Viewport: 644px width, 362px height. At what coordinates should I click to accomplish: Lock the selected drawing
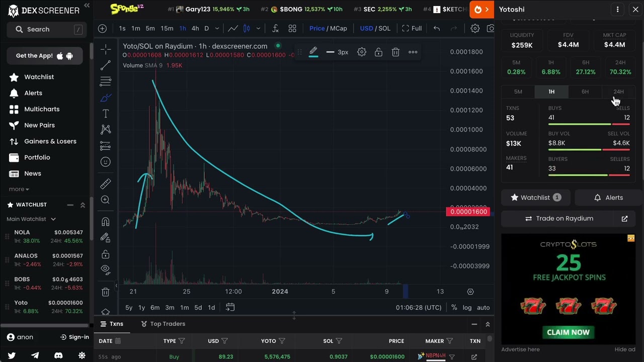(x=378, y=52)
